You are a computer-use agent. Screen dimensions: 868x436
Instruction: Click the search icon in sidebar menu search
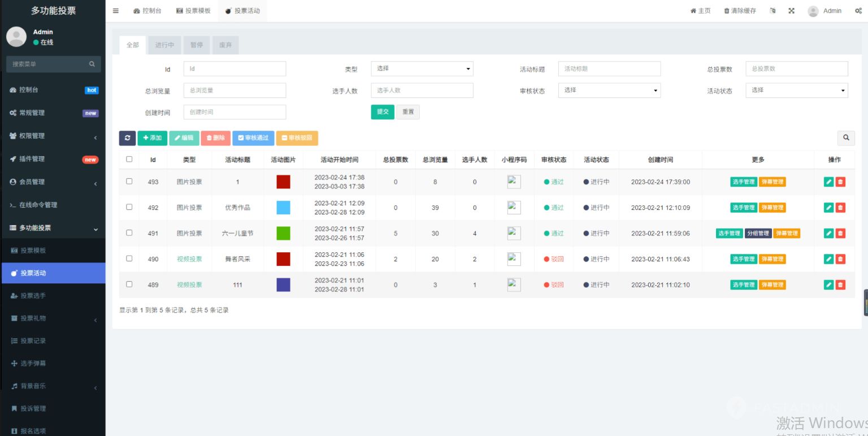pyautogui.click(x=92, y=64)
